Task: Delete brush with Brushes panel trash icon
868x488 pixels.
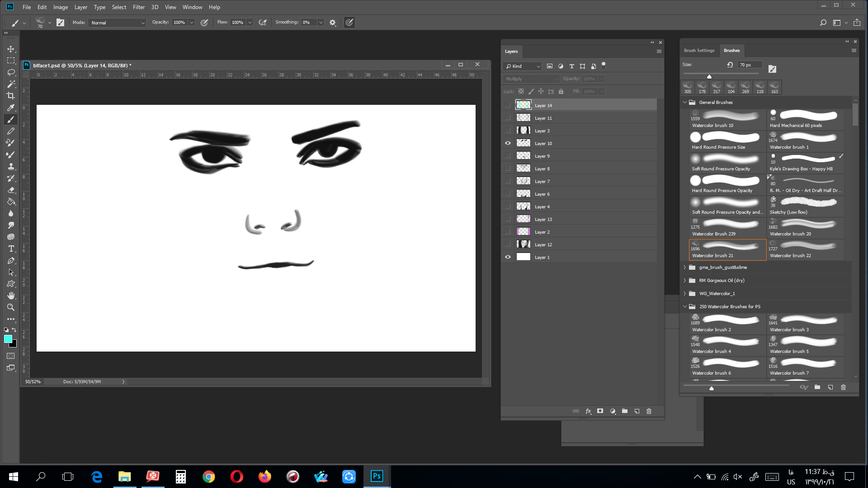Action: 843,387
